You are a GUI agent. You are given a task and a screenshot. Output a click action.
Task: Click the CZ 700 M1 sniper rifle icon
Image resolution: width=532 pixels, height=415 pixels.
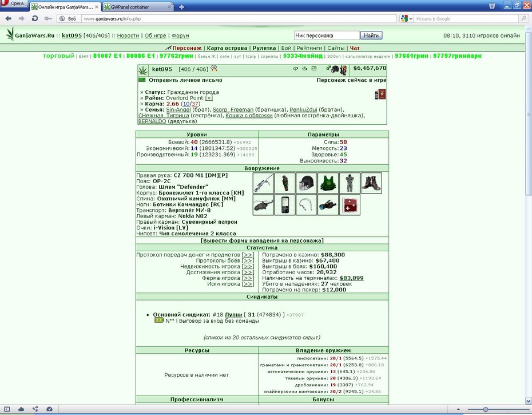263,183
